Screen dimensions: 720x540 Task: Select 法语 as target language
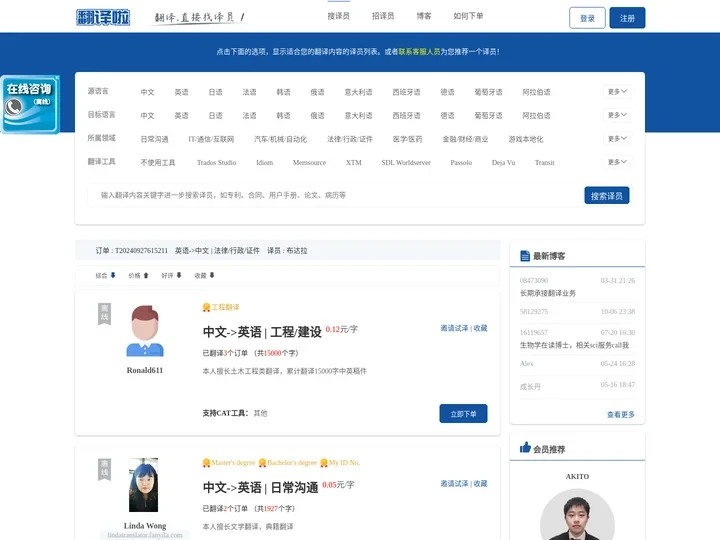[249, 116]
